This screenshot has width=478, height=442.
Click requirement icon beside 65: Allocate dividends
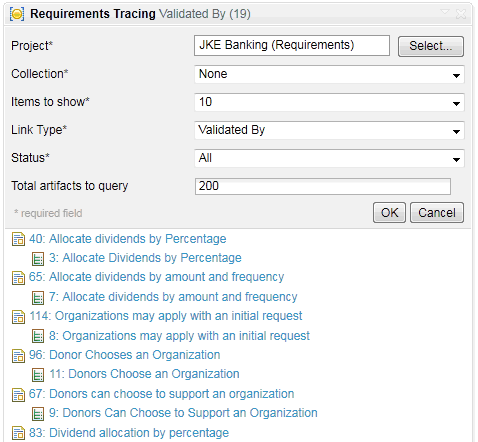18,278
